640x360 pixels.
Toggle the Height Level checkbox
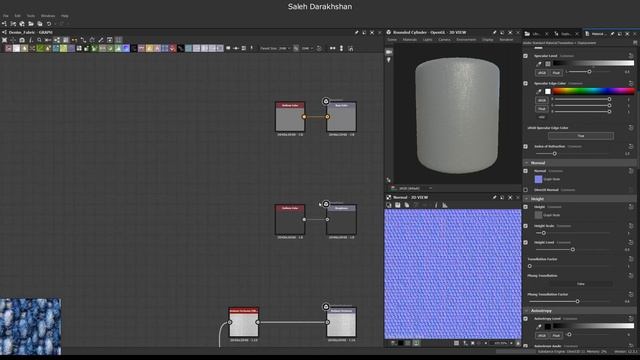pyautogui.click(x=526, y=242)
